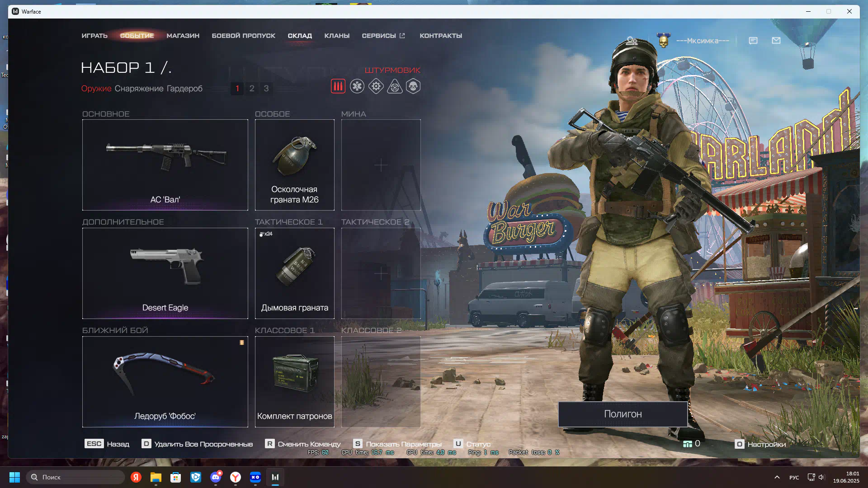The height and width of the screenshot is (488, 868).
Task: Launch the Полигон button
Action: [623, 414]
